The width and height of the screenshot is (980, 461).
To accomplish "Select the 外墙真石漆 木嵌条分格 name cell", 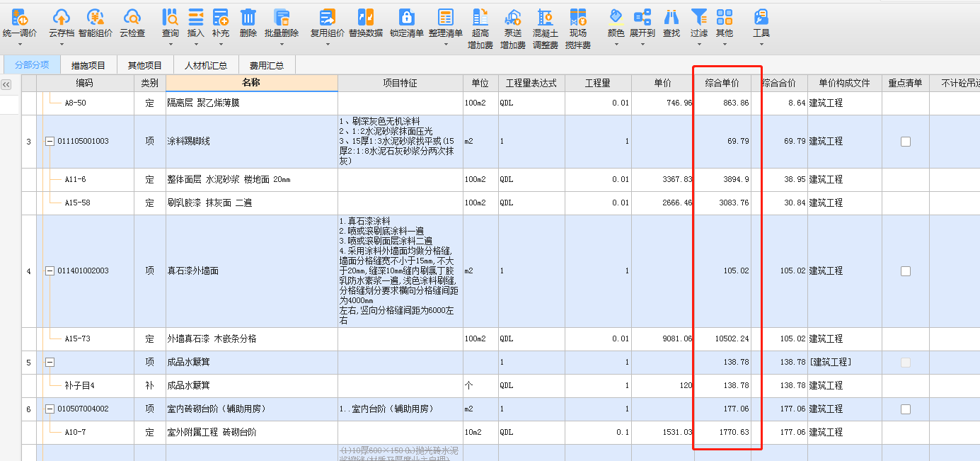I will point(251,339).
